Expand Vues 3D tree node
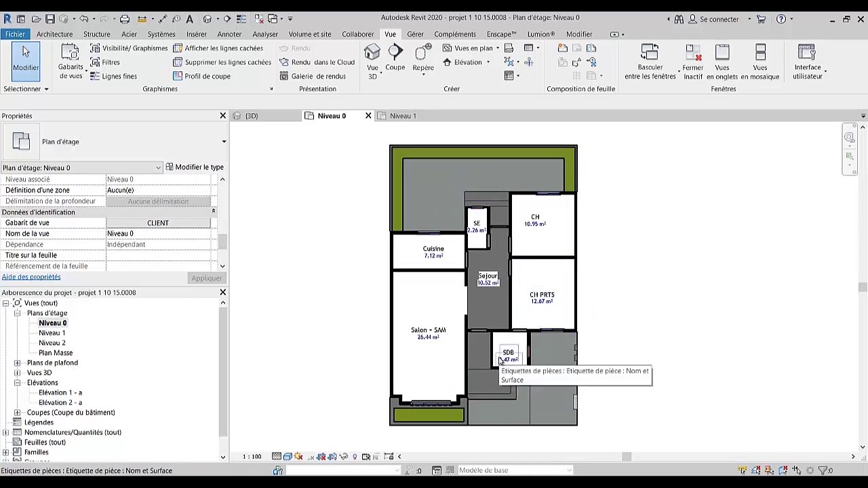This screenshot has width=868, height=488. click(x=17, y=373)
